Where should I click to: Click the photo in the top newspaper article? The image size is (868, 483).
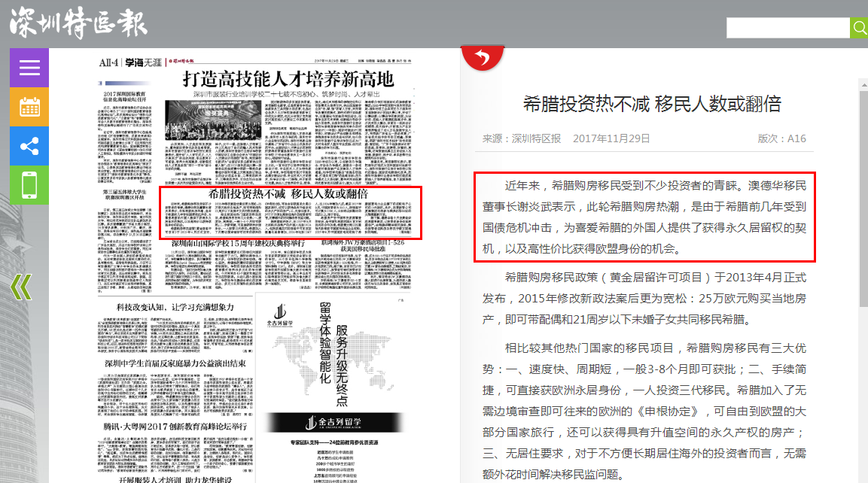(x=213, y=120)
